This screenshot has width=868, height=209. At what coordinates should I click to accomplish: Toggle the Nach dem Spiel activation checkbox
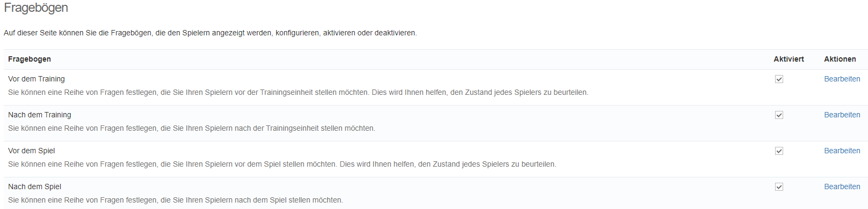(779, 187)
